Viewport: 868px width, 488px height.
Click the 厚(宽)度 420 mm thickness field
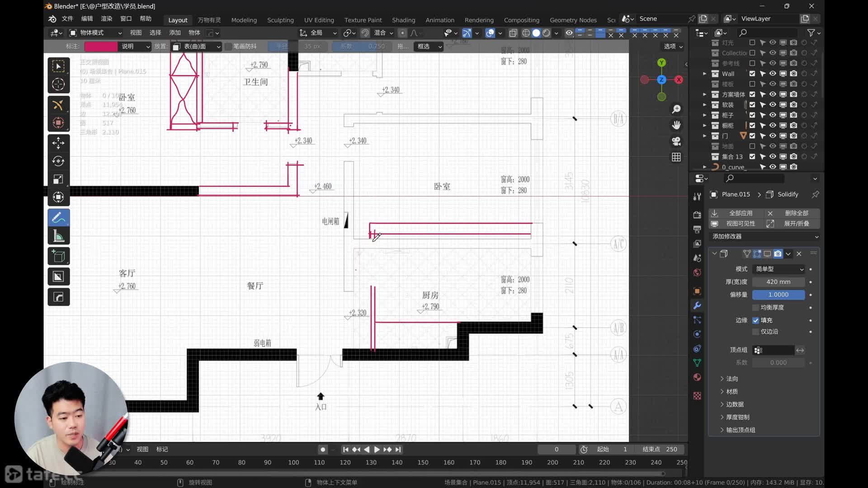778,282
